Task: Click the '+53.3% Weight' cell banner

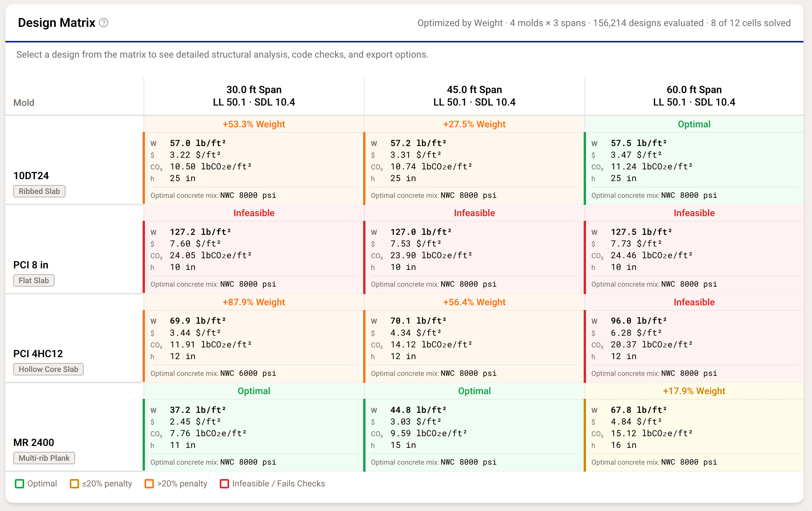Action: click(x=254, y=124)
